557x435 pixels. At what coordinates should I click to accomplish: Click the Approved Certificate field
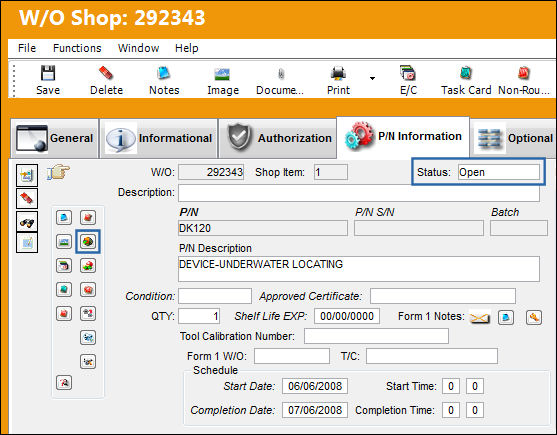click(443, 296)
